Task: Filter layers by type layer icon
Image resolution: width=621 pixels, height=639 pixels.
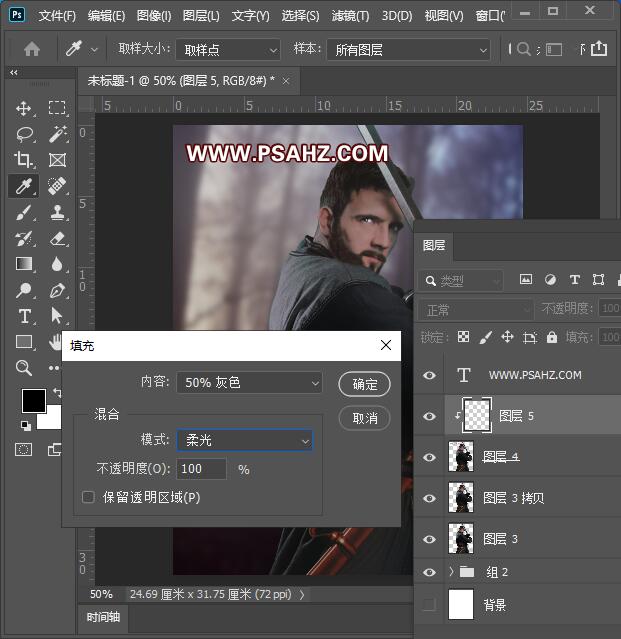Action: click(575, 280)
